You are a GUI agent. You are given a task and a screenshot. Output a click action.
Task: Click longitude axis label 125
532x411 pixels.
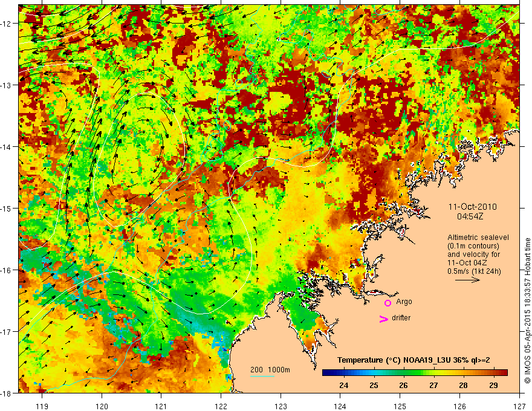[400, 406]
